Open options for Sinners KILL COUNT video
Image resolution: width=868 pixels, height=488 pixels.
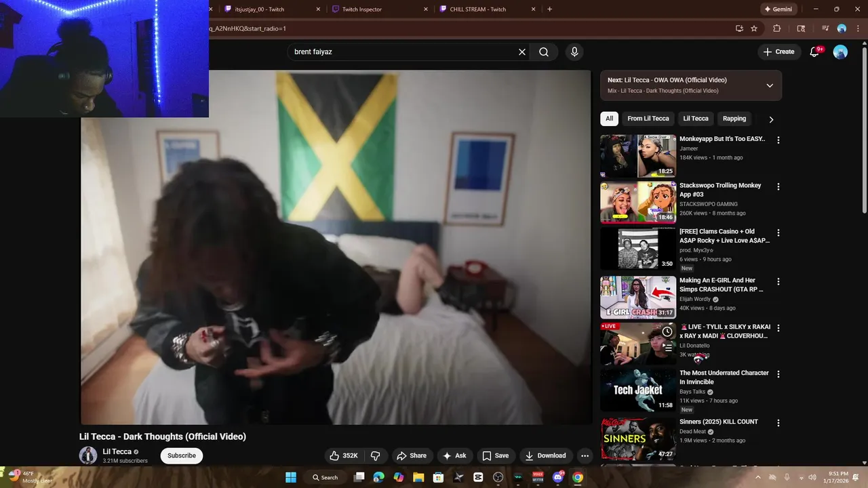click(x=778, y=423)
